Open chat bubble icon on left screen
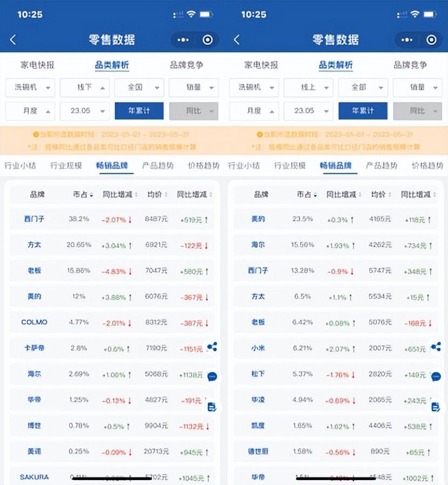 (212, 376)
